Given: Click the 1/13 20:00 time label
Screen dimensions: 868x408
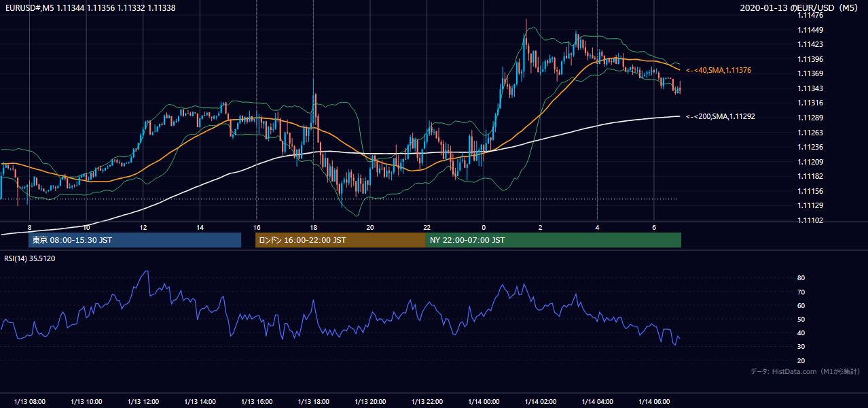Looking at the screenshot, I should coord(370,402).
